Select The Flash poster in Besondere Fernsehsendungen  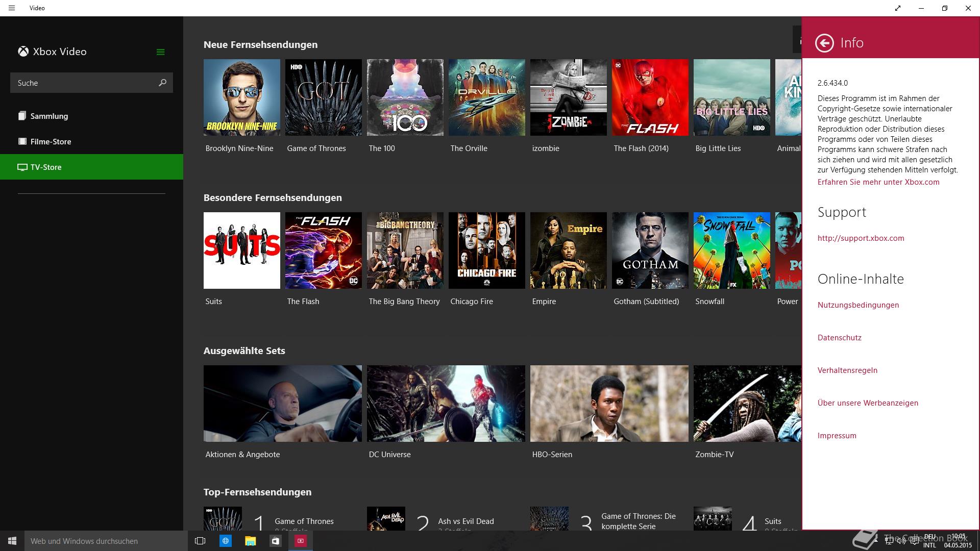point(324,251)
